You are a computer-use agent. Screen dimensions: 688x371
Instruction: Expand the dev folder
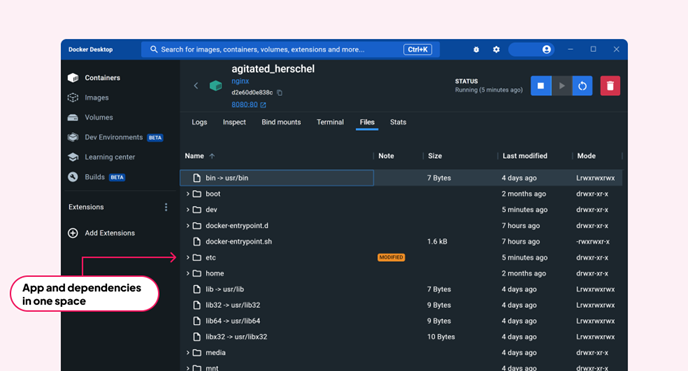click(x=188, y=210)
